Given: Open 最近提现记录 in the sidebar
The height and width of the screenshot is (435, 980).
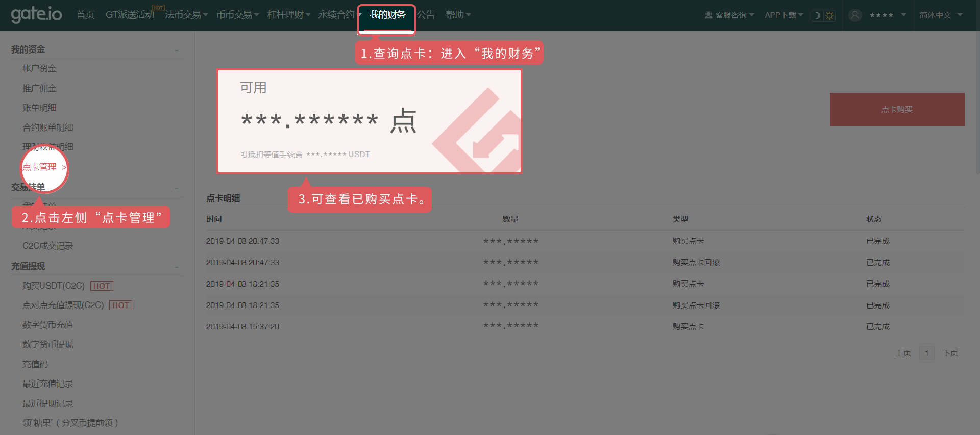Looking at the screenshot, I should tap(48, 403).
